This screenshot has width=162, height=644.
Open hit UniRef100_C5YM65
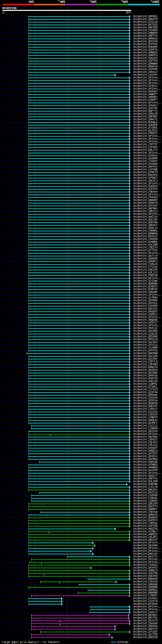pyautogui.click(x=145, y=30)
